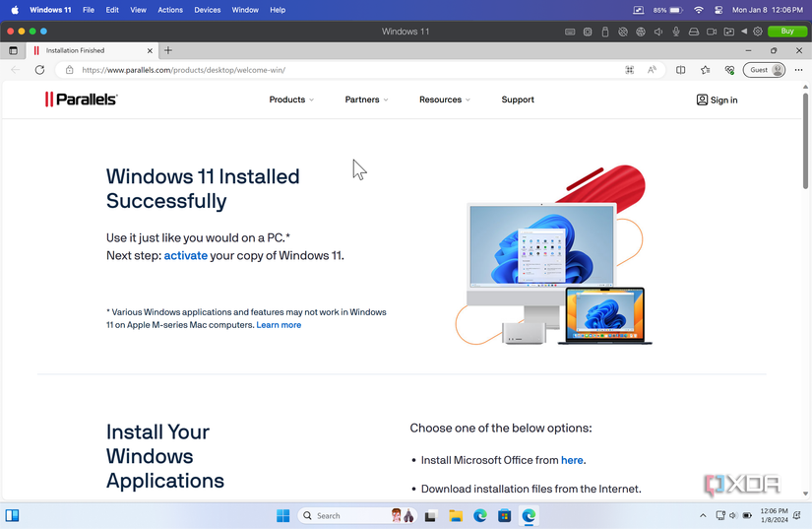Open Edge Settings and more ellipsis

(x=798, y=70)
